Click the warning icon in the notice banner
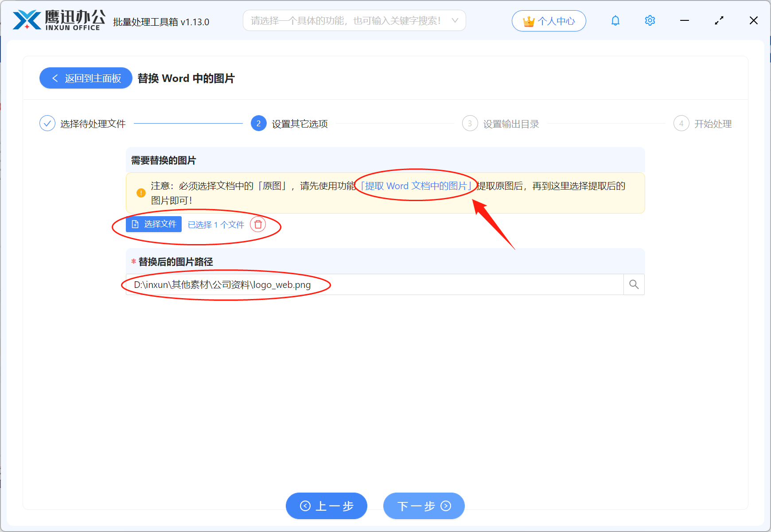771x532 pixels. point(140,193)
